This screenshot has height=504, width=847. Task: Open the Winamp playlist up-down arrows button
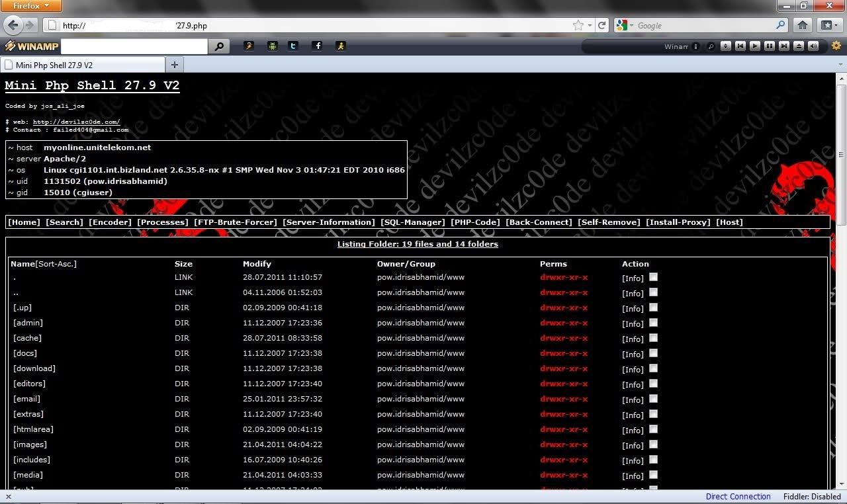point(726,46)
